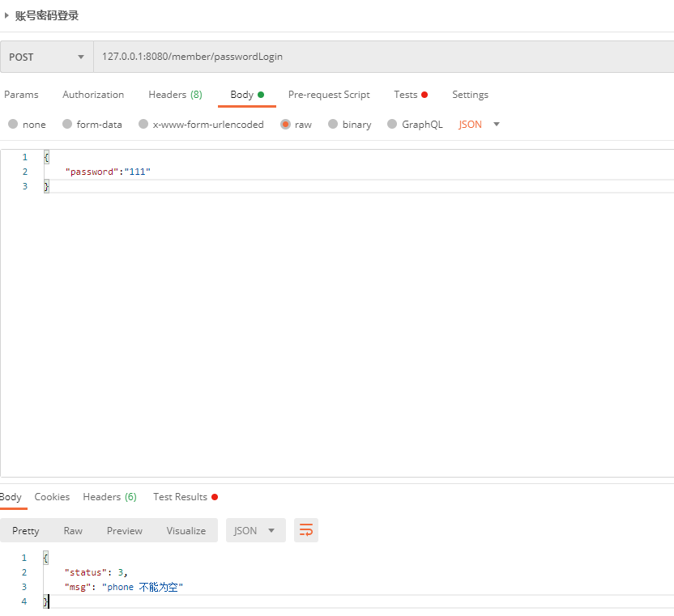Select the GraphQL radio button
674x616 pixels.
tap(391, 124)
